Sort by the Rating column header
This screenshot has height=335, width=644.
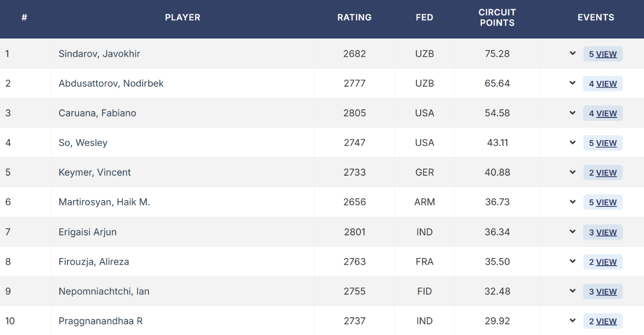(354, 17)
